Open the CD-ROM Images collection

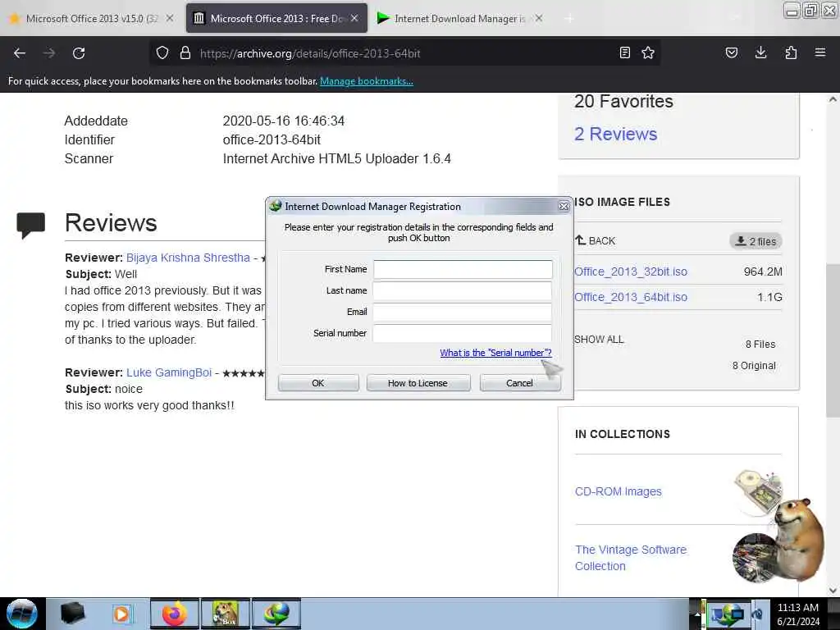click(x=619, y=492)
